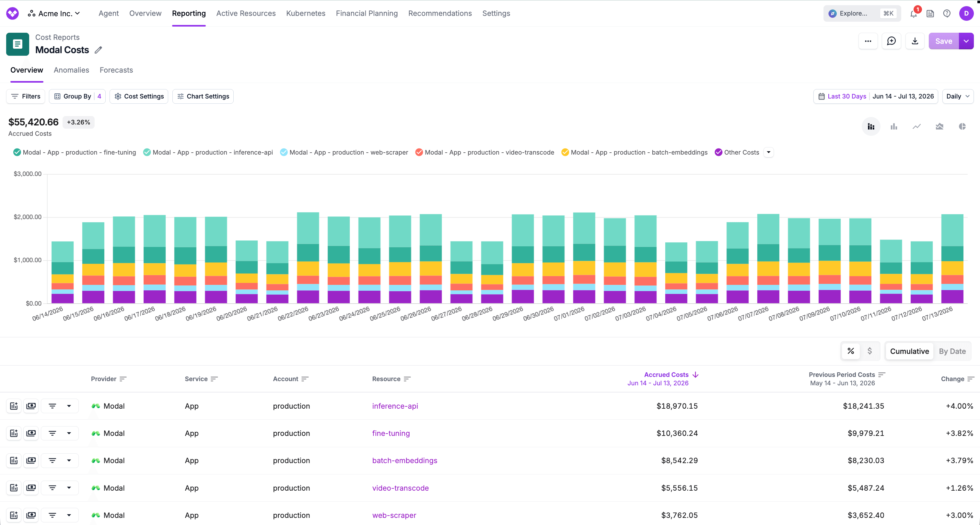The height and width of the screenshot is (525, 980).
Task: Open Explore search field
Action: [862, 13]
